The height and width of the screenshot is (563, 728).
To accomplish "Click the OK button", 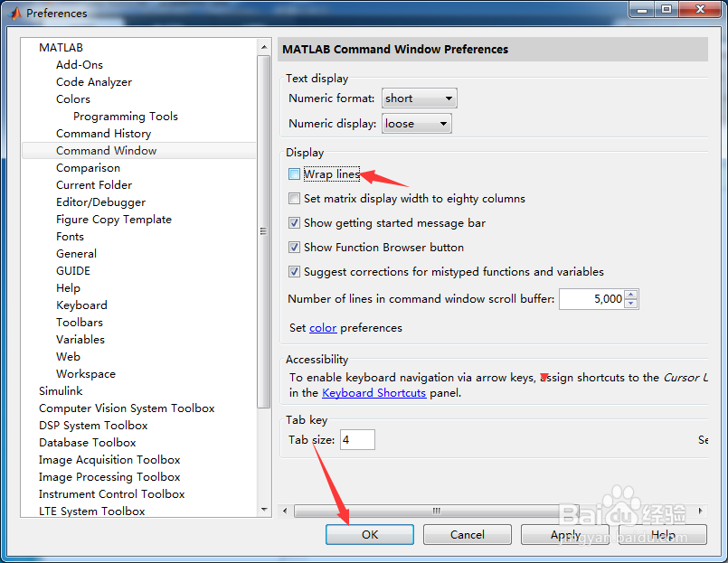I will (x=370, y=535).
